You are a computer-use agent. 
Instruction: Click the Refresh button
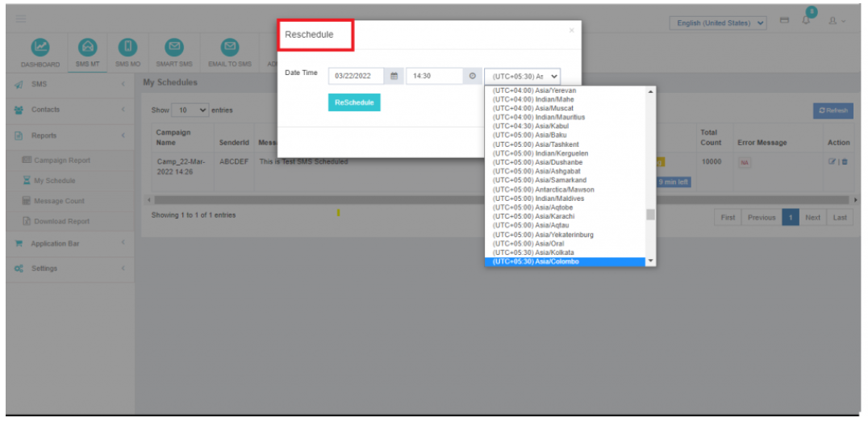coord(833,111)
